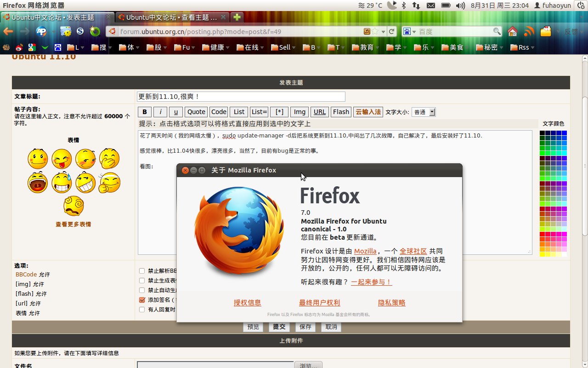Uncheck the 添加签名 checkbox
Screen dimensions: 588x368
tap(142, 300)
